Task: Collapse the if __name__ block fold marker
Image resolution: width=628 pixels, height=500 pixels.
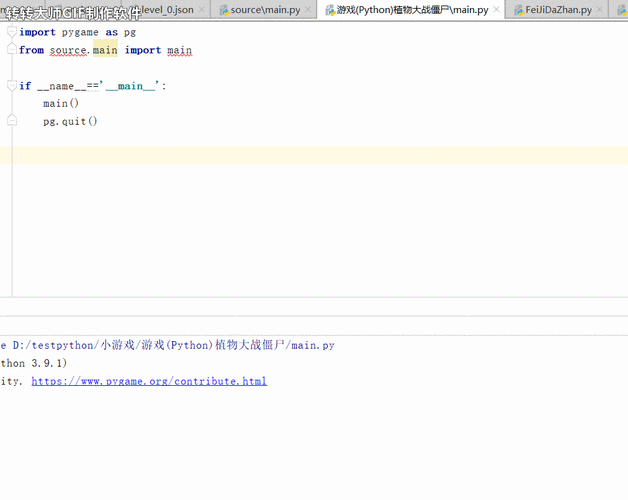Action: pos(12,86)
